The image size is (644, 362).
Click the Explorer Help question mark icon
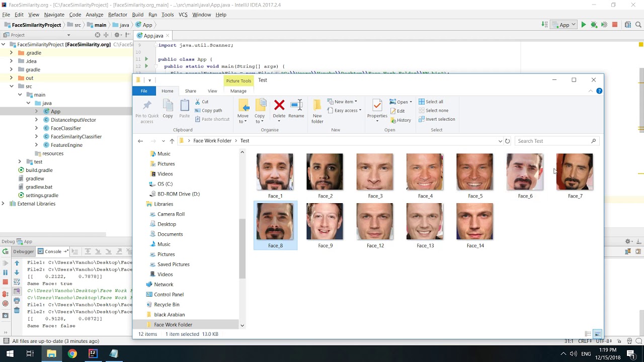coord(599,91)
